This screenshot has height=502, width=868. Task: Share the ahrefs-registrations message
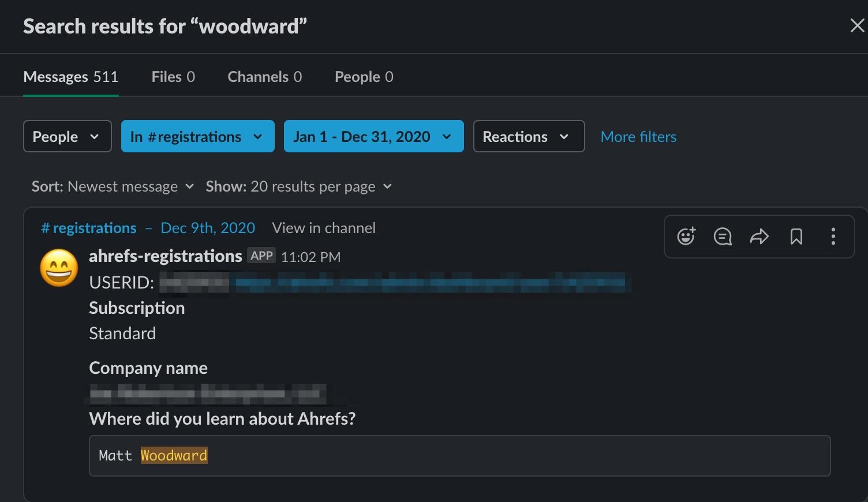coord(759,237)
